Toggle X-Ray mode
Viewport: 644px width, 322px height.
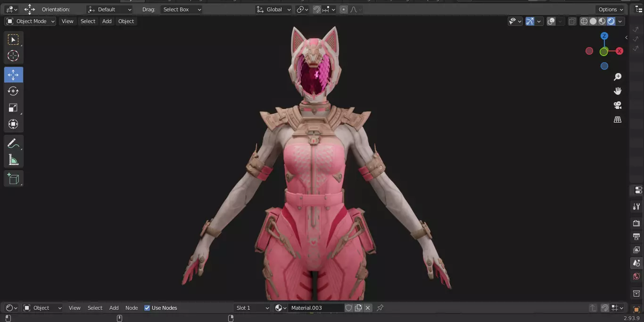tap(572, 21)
